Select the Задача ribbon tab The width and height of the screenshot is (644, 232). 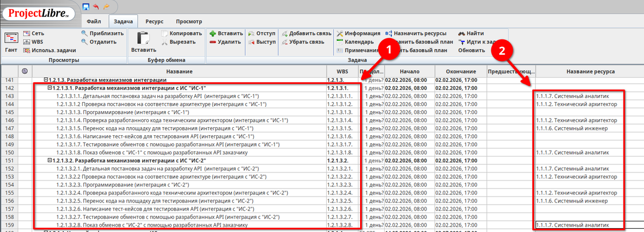[123, 21]
